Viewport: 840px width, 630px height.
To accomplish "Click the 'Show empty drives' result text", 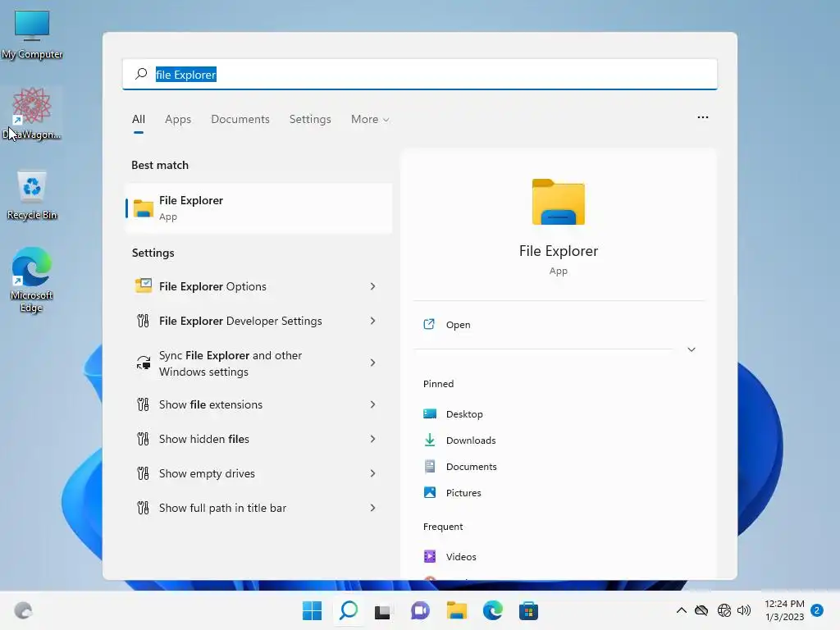I will (x=207, y=473).
